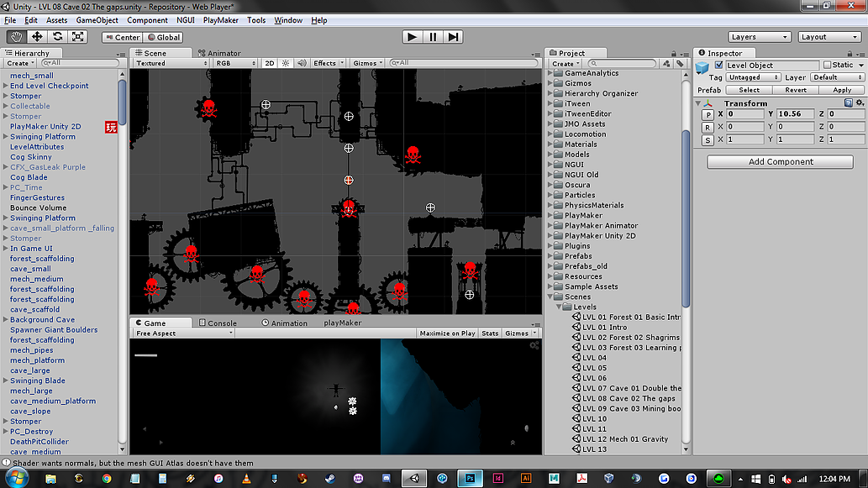868x488 pixels.
Task: Start Play mode with the Play button
Action: click(x=412, y=37)
